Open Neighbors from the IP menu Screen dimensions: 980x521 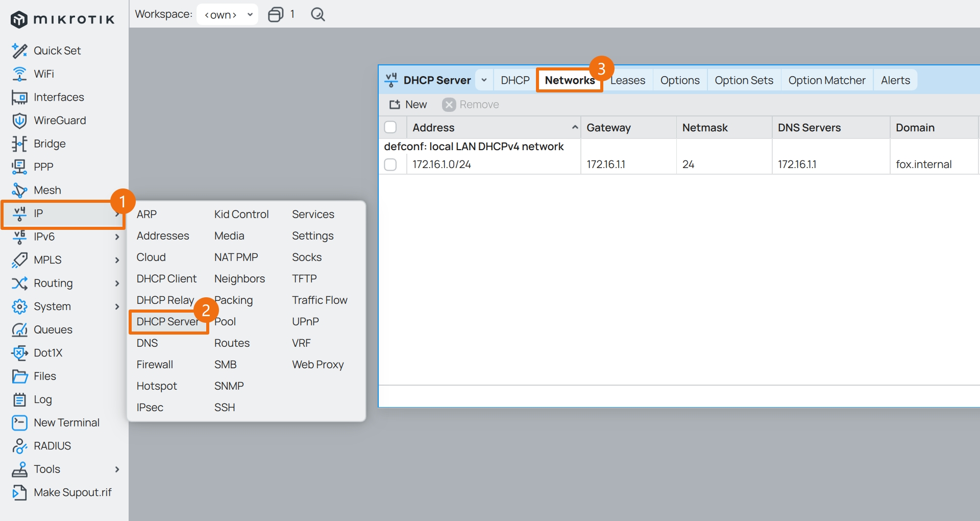tap(239, 279)
